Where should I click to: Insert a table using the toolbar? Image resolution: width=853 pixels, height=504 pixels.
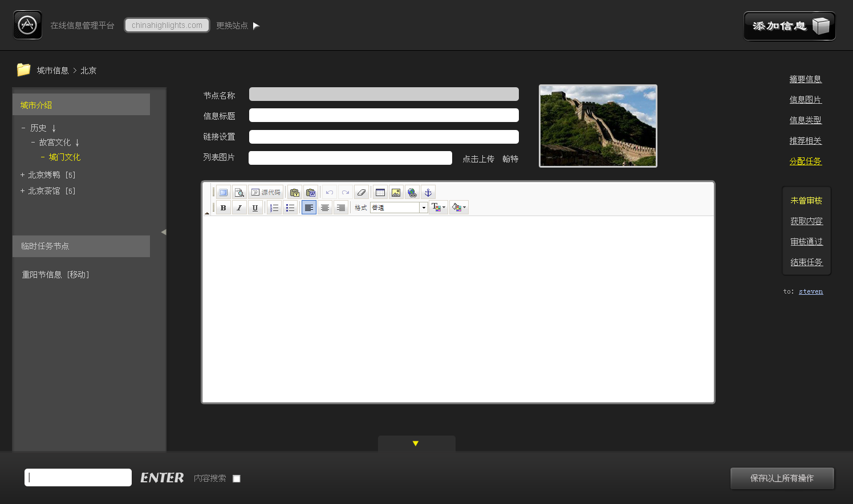[380, 193]
